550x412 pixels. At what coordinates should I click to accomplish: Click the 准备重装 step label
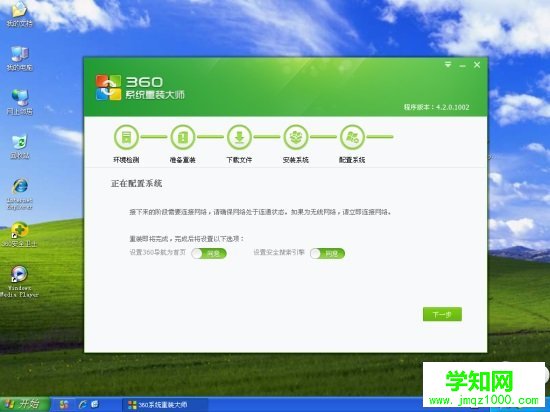tap(183, 160)
